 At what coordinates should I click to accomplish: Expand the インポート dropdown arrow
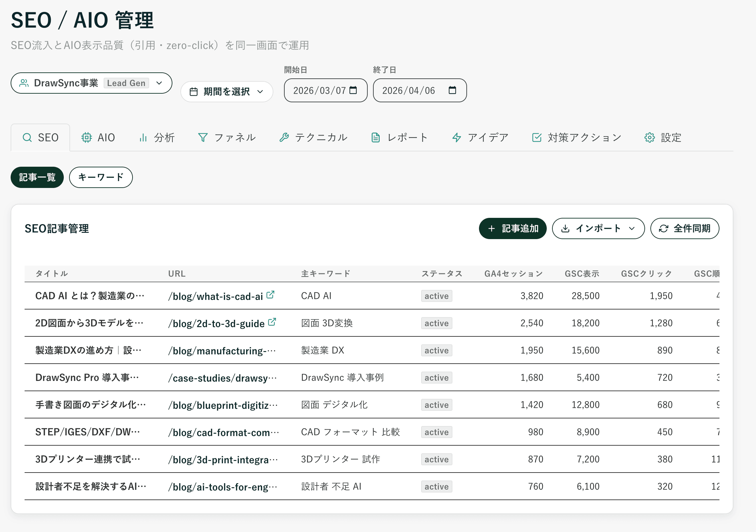632,228
